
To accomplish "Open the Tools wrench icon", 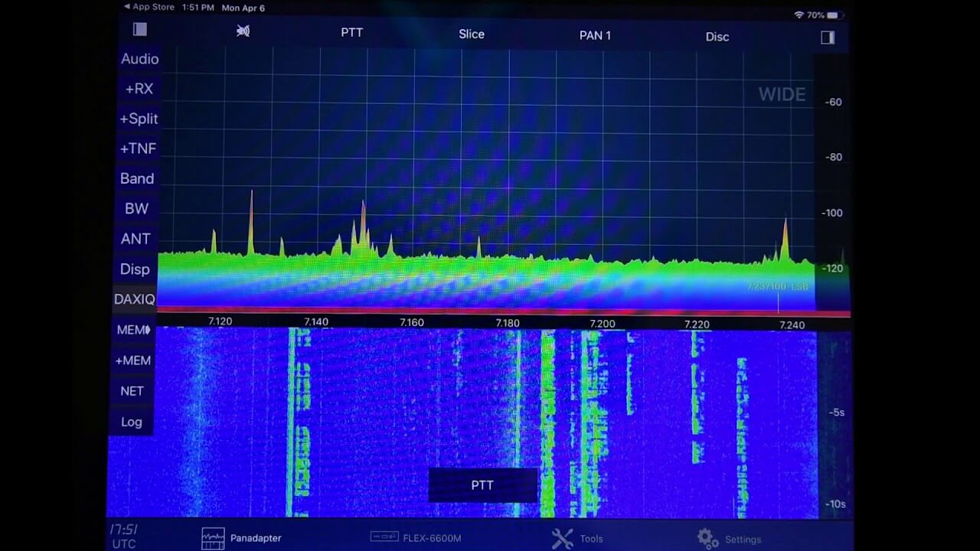I will 562,537.
